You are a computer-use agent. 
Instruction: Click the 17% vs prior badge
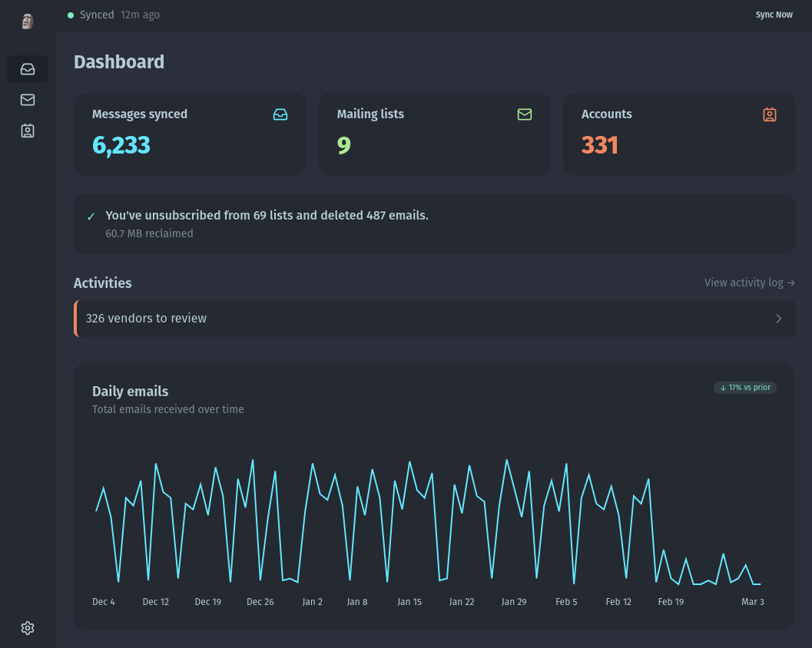point(745,388)
